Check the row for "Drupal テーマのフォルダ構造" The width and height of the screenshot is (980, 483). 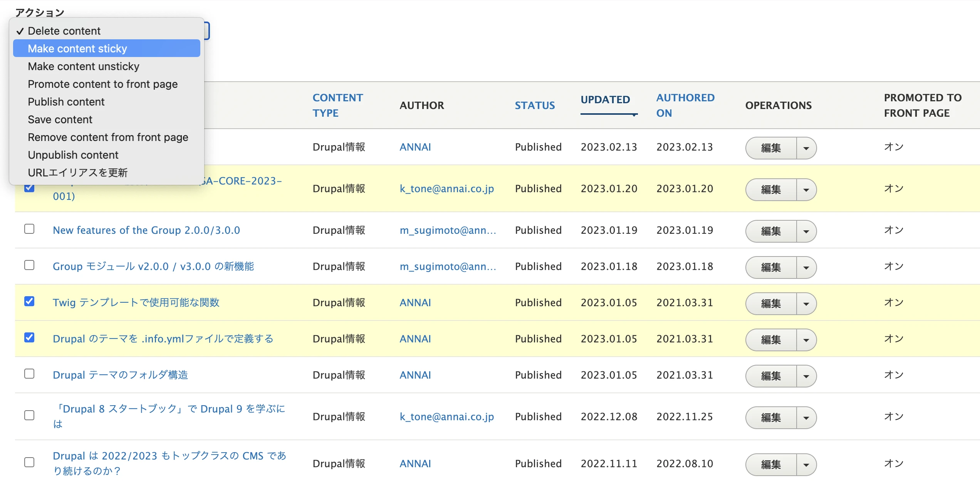[x=29, y=374]
